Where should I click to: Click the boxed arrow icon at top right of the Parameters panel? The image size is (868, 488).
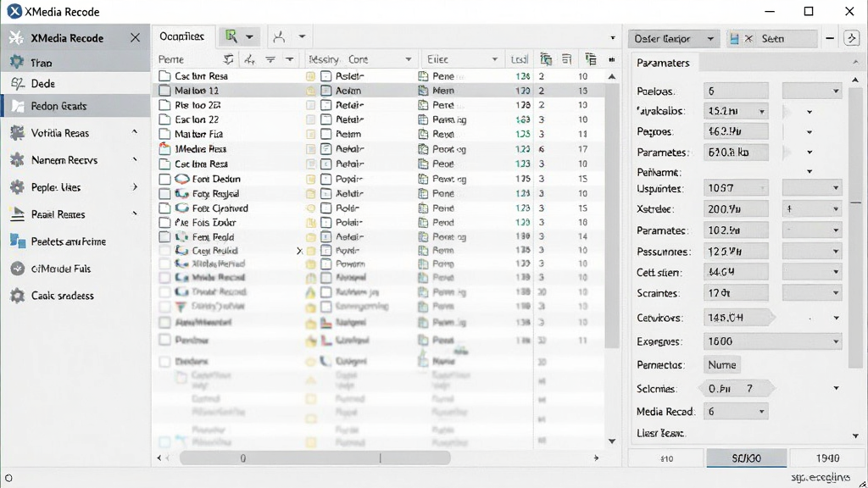(851, 38)
